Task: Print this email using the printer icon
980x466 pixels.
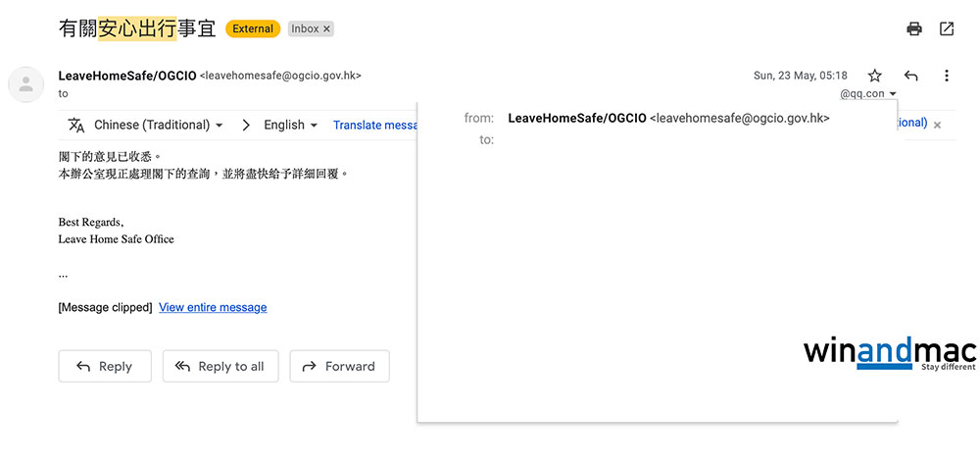Action: (914, 28)
